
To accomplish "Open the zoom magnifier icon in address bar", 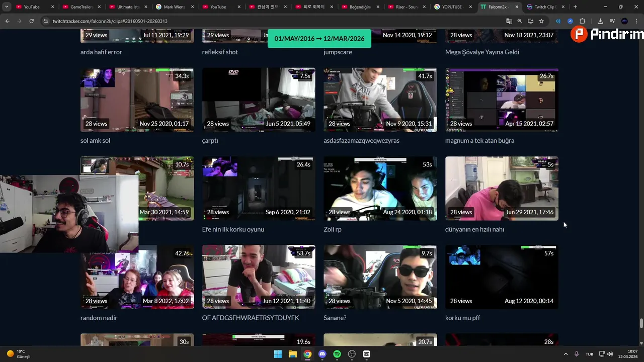I will [x=520, y=21].
